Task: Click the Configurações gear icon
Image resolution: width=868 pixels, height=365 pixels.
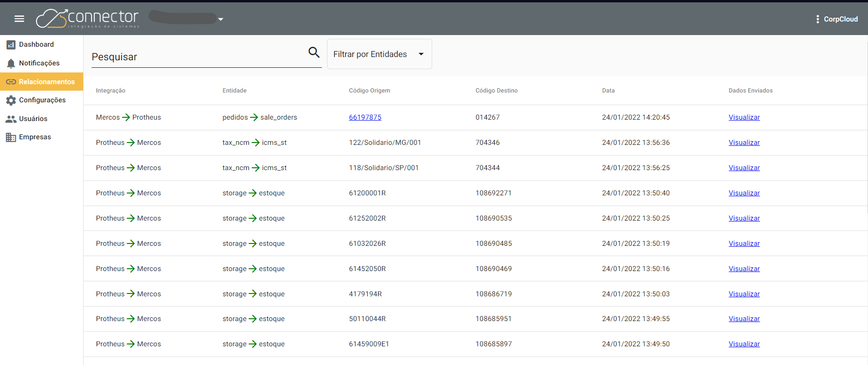Action: click(x=11, y=100)
